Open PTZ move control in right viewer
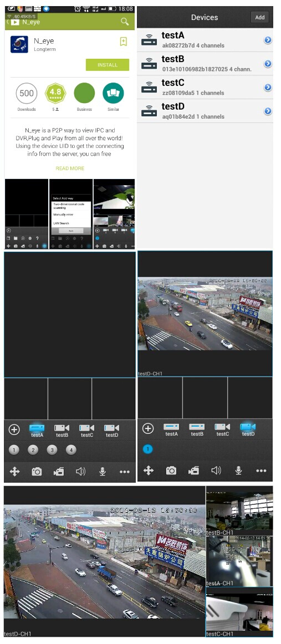 pos(149,471)
